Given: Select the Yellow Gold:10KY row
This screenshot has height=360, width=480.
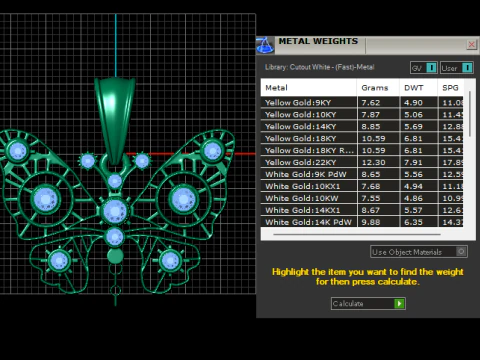Looking at the screenshot, I should coord(362,114).
